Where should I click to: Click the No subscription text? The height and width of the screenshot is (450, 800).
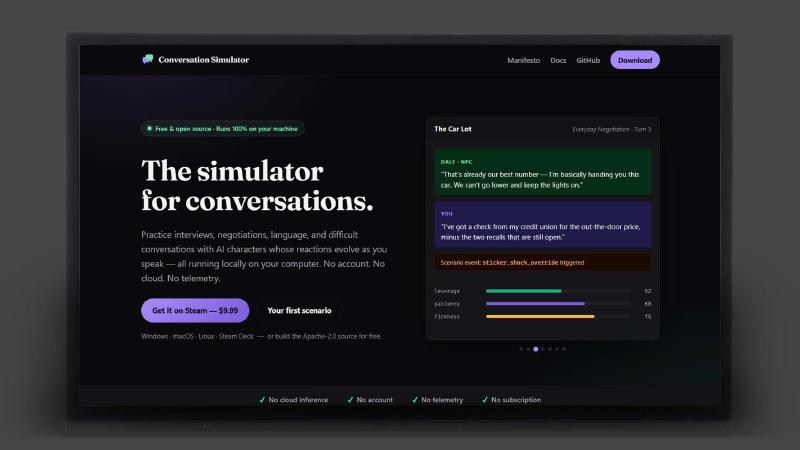point(516,400)
